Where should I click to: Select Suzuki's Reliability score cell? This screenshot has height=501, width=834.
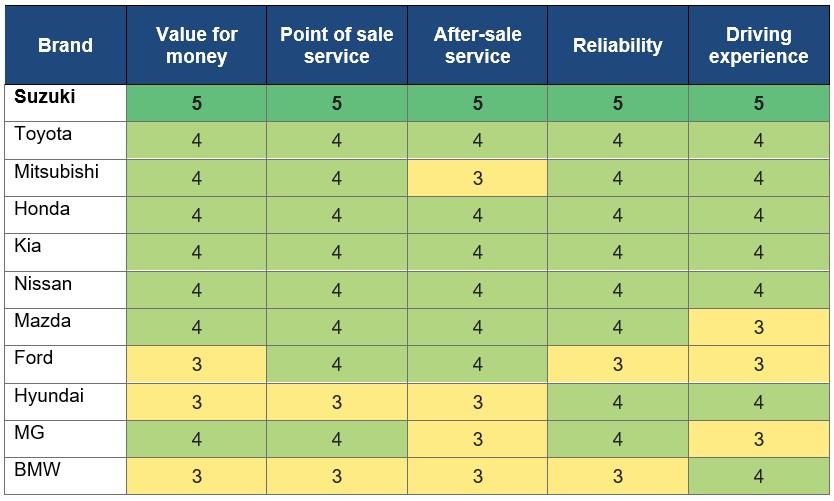pos(617,103)
